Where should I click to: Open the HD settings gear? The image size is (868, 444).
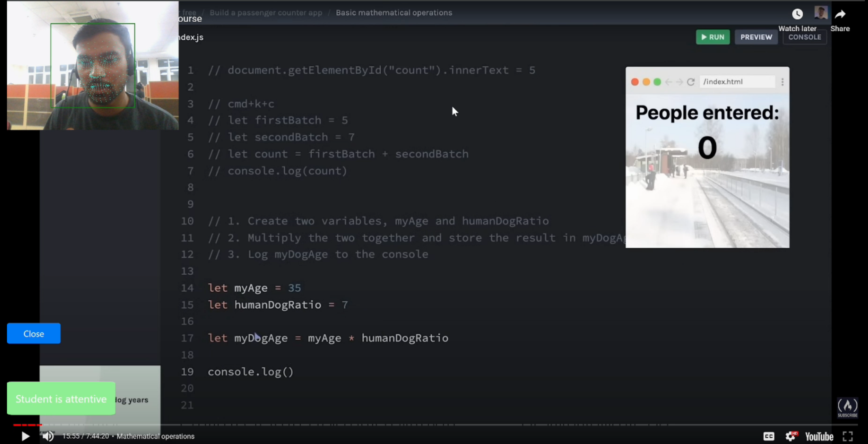[x=791, y=436]
